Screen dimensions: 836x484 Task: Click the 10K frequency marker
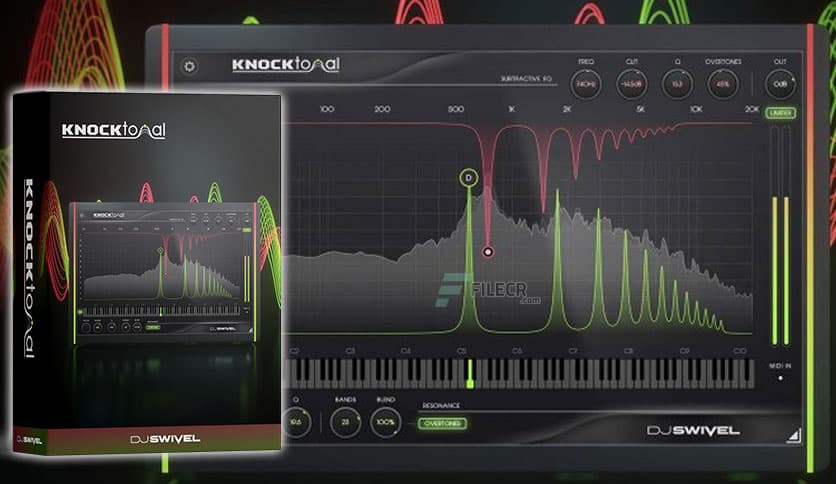tap(696, 109)
